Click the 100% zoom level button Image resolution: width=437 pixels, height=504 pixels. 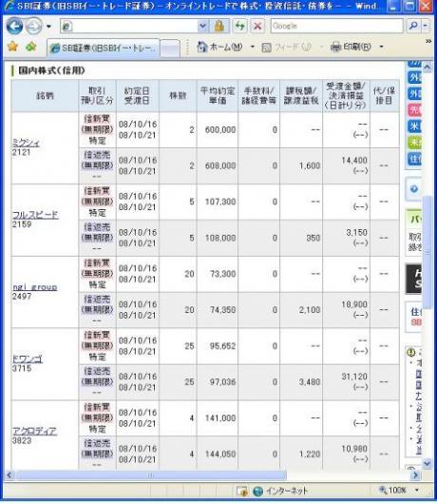pyautogui.click(x=392, y=490)
